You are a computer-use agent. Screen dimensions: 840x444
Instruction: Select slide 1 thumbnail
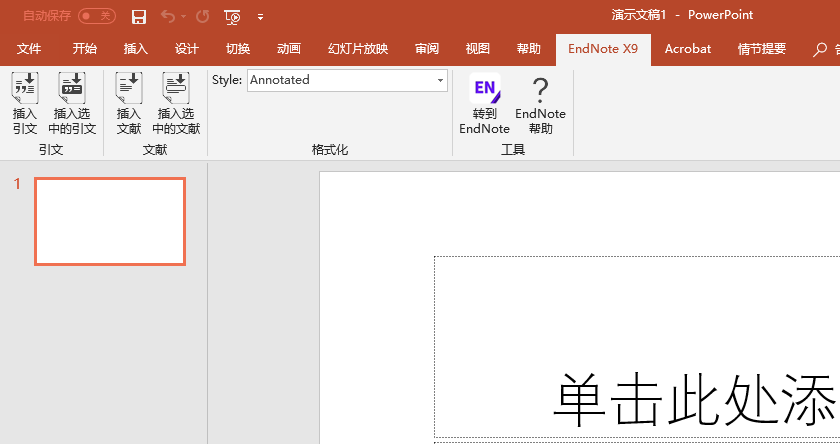click(x=110, y=221)
